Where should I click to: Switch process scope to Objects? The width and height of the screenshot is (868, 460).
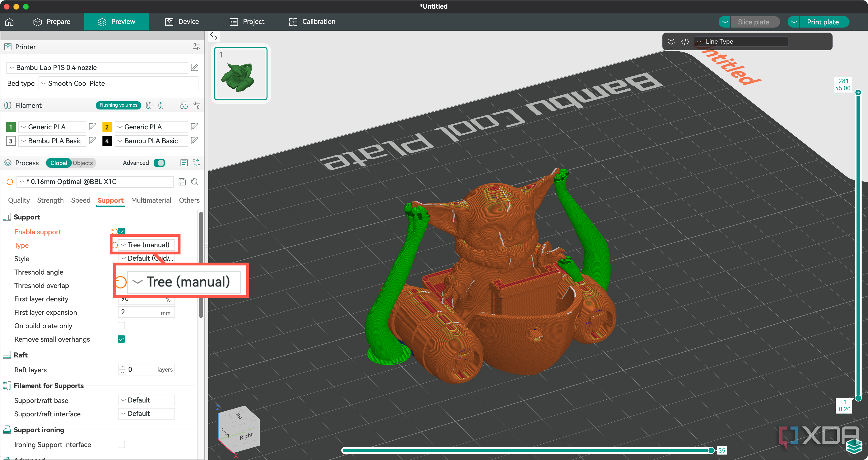83,163
